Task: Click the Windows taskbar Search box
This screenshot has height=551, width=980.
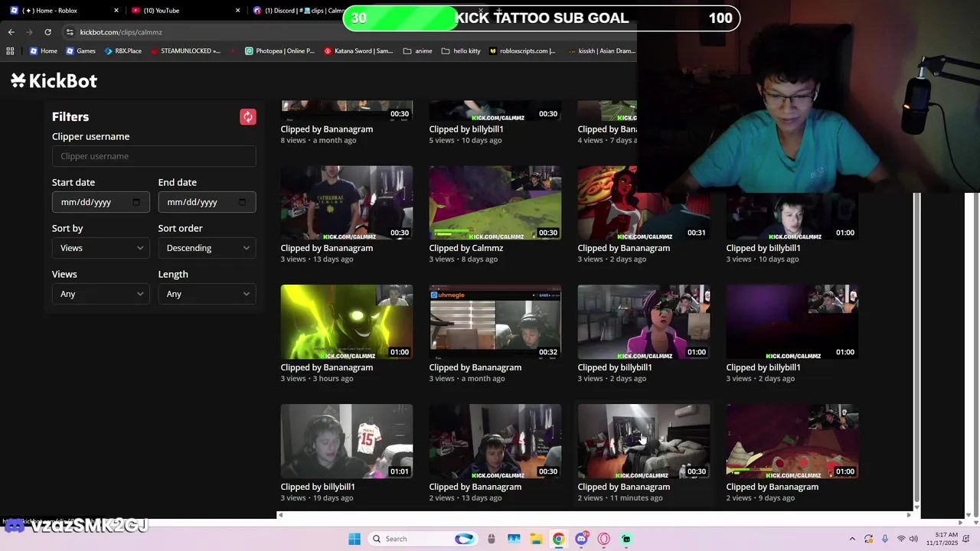Action: click(423, 539)
